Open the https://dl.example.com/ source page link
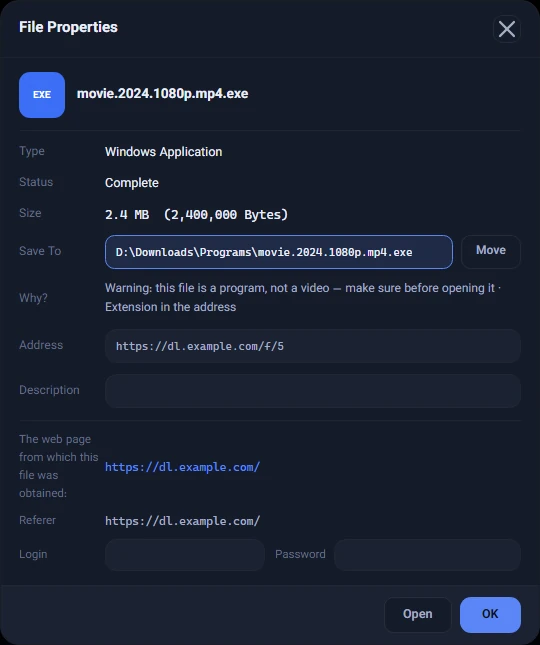The width and height of the screenshot is (540, 645). (182, 467)
